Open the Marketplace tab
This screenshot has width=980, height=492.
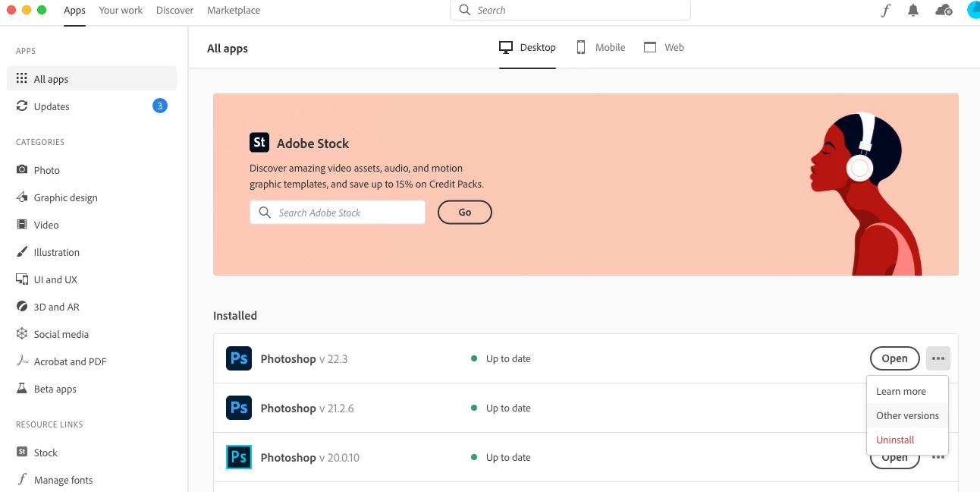tap(234, 11)
